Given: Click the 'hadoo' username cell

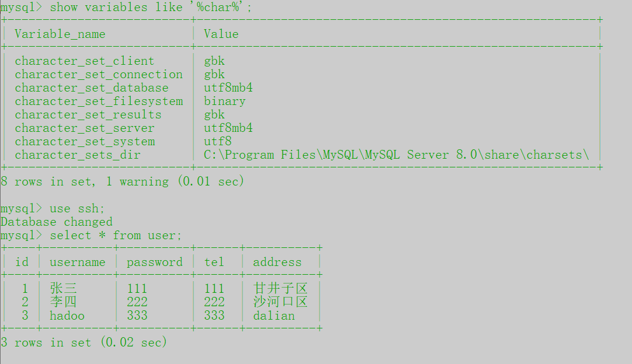Looking at the screenshot, I should pyautogui.click(x=67, y=316).
